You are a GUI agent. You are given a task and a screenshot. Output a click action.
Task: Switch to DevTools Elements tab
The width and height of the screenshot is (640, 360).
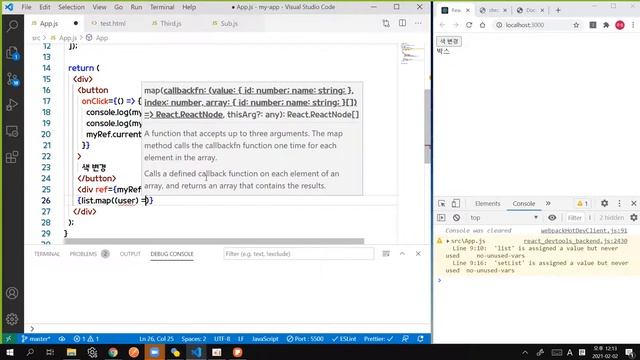(487, 203)
